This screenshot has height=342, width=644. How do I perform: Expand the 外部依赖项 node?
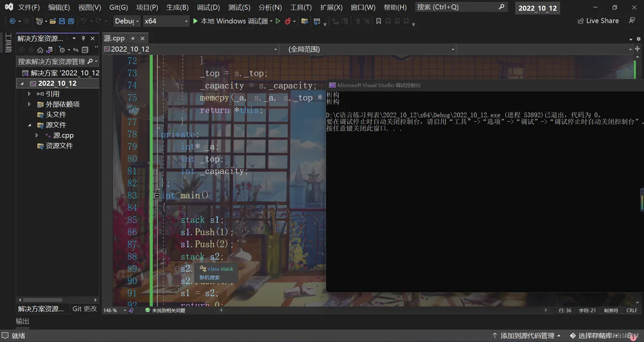tap(29, 104)
